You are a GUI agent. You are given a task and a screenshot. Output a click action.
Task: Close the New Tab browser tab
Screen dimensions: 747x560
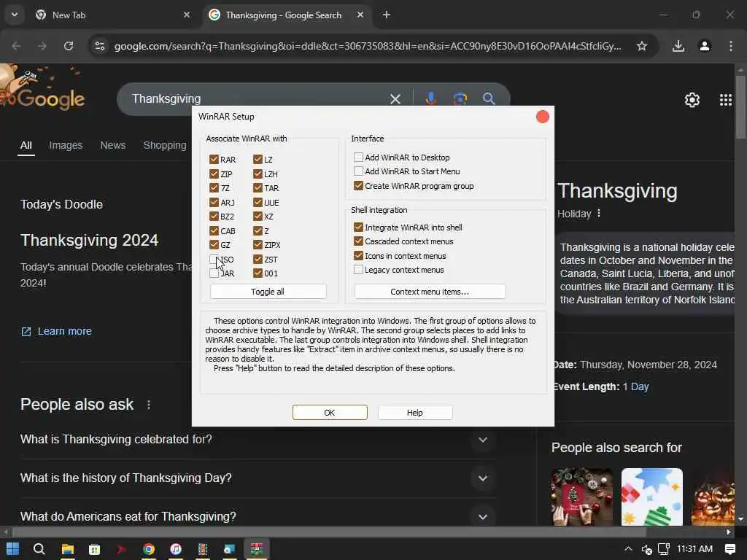coord(187,15)
